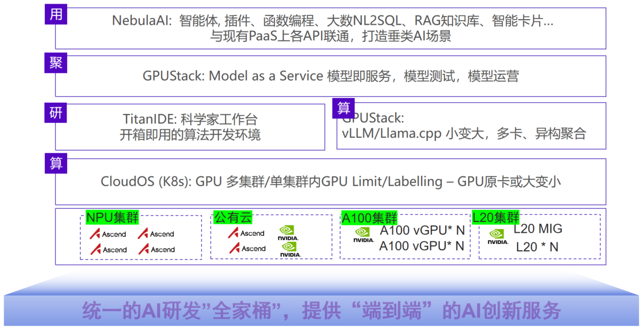Click the purple 聚 badge

coord(56,63)
